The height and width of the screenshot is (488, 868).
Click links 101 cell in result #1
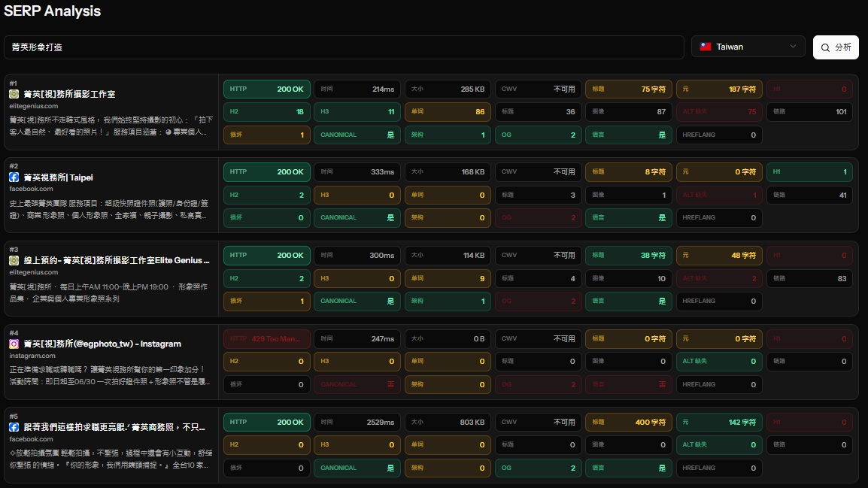(x=810, y=112)
